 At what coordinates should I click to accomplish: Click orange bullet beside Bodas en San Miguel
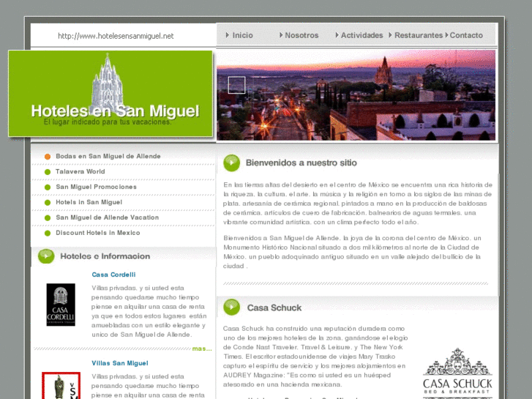pos(48,157)
